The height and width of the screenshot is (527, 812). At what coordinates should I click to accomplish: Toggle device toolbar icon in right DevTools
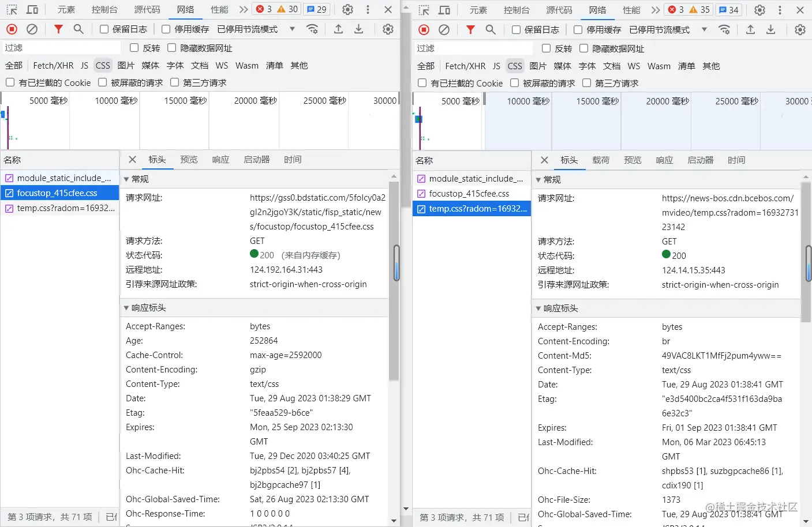(444, 10)
